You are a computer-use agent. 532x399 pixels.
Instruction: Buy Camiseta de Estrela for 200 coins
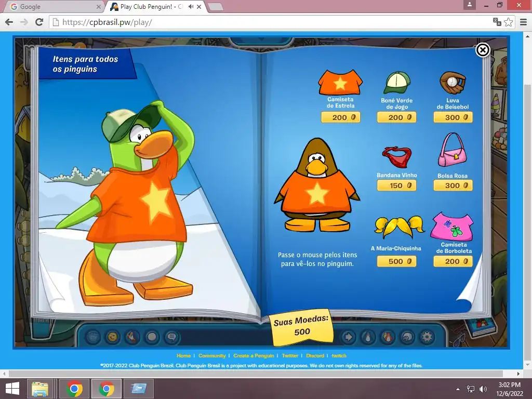340,117
